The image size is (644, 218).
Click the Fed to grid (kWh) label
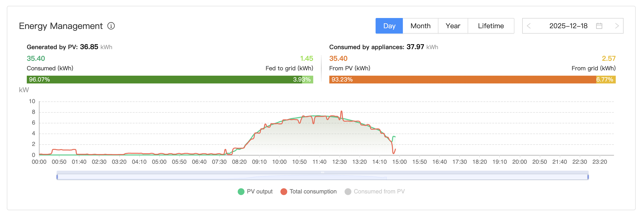[289, 68]
